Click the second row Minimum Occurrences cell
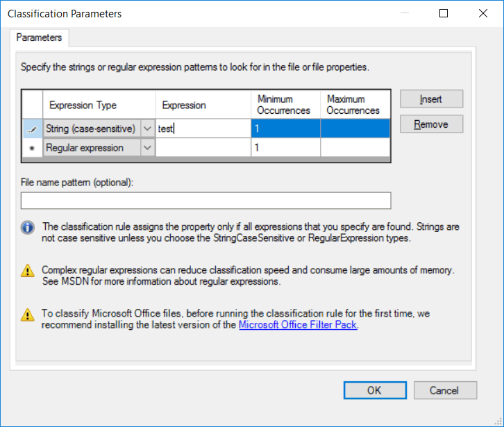 click(x=286, y=148)
